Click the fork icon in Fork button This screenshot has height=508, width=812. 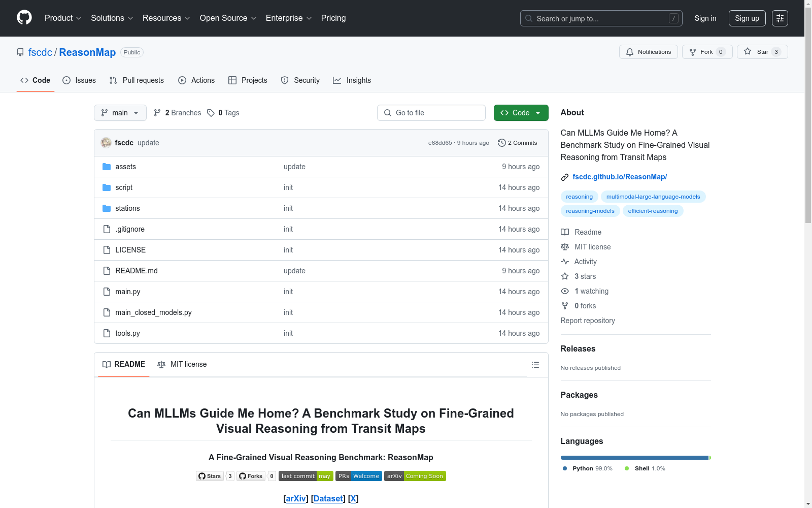(693, 52)
